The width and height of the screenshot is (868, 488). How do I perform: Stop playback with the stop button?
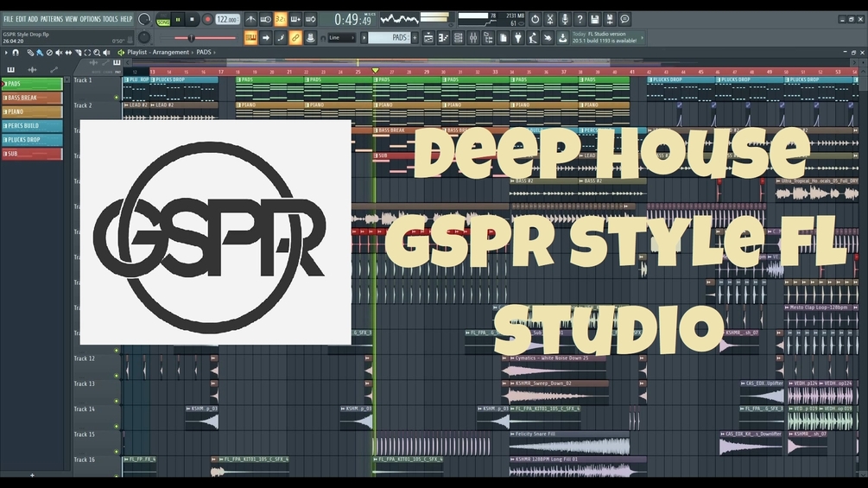[192, 19]
